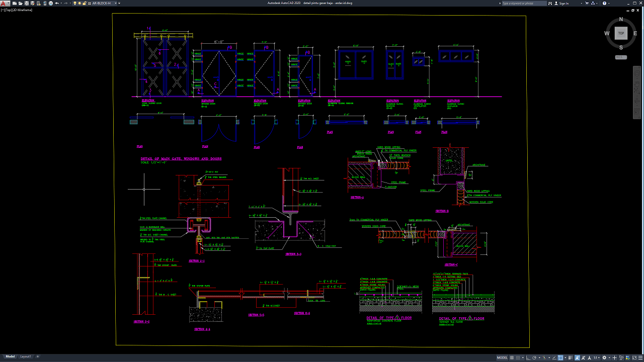Screen dimensions: 644x362
Task: Open the annotation scale 1:1 dropdown
Action: point(596,357)
